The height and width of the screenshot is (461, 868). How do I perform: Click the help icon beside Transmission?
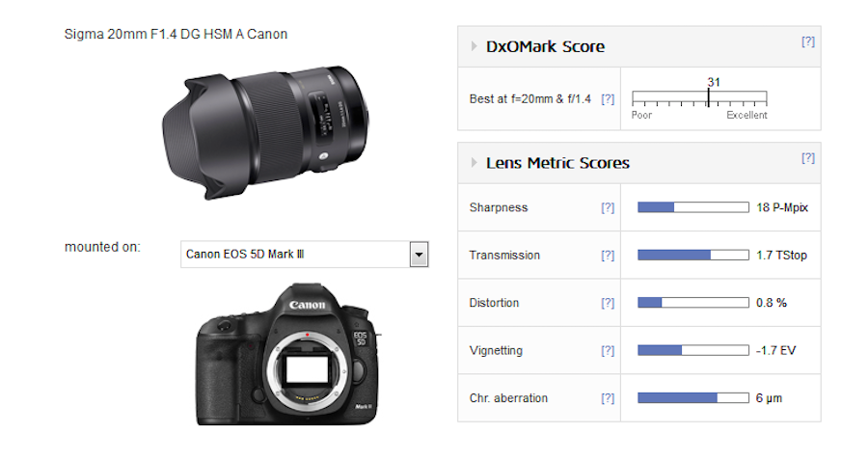click(x=608, y=256)
